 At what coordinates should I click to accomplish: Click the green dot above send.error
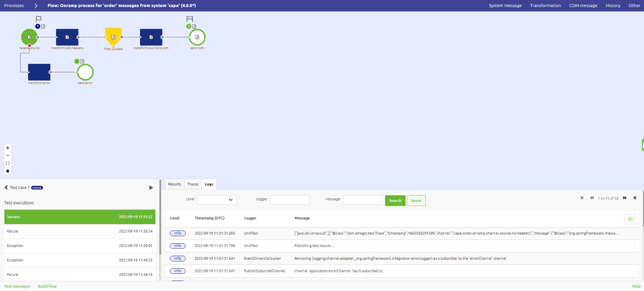coord(77,61)
